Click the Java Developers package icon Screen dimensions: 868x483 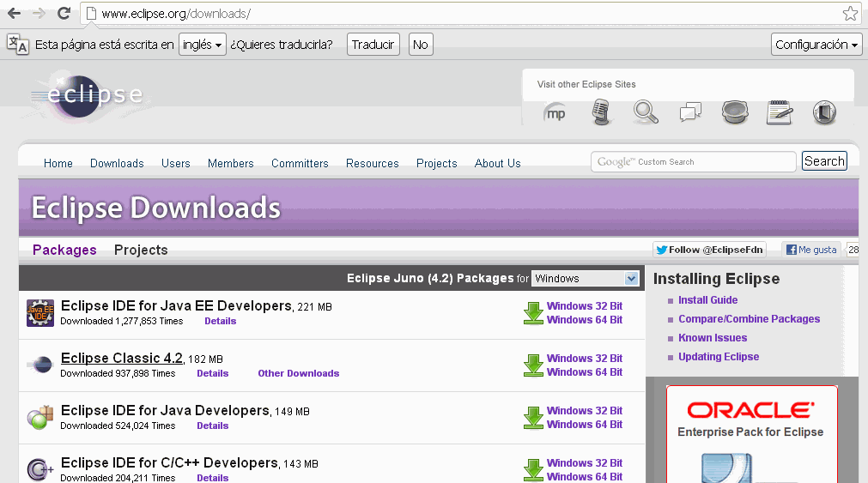click(x=40, y=418)
